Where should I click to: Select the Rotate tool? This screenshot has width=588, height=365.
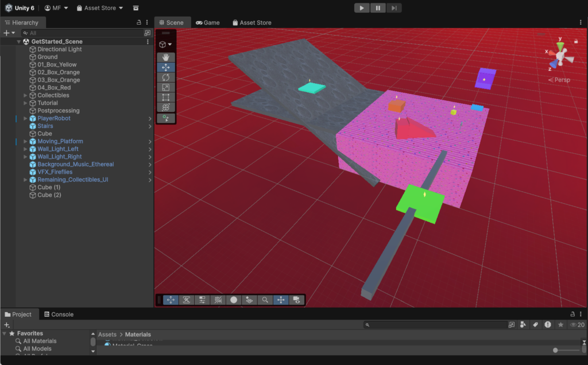[x=166, y=77]
